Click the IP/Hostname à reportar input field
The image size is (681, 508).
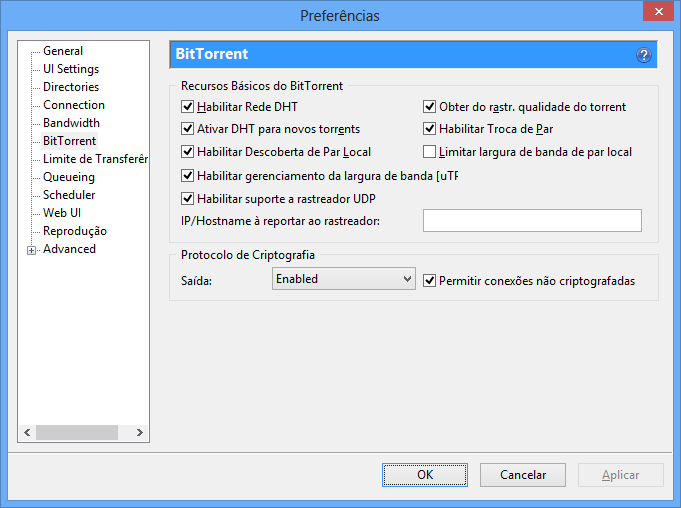532,221
